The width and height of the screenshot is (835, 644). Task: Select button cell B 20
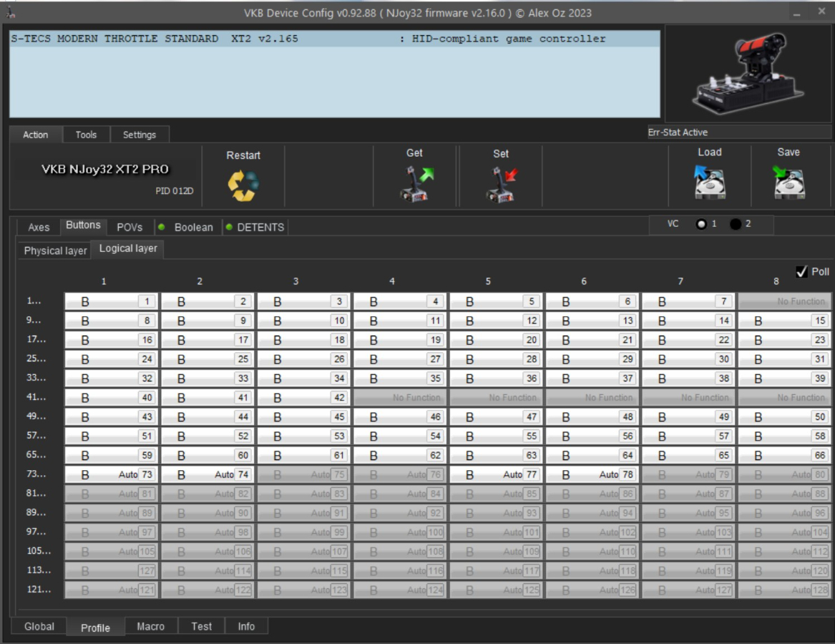497,340
